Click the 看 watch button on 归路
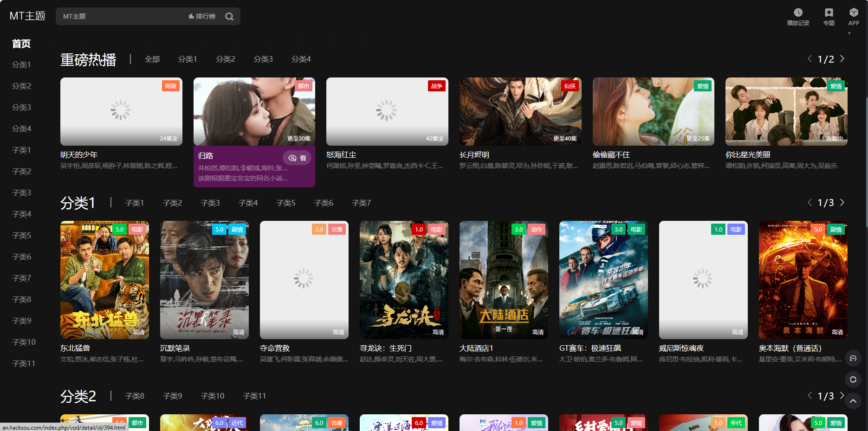 [x=298, y=158]
